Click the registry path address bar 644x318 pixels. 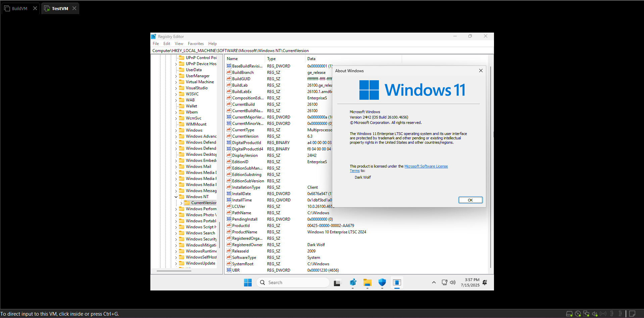[322, 51]
